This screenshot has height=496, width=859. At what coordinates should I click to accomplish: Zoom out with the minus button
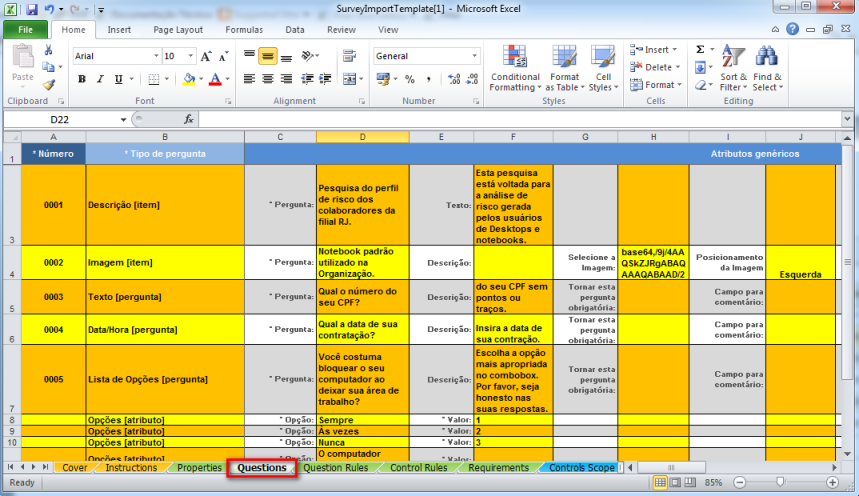(740, 482)
